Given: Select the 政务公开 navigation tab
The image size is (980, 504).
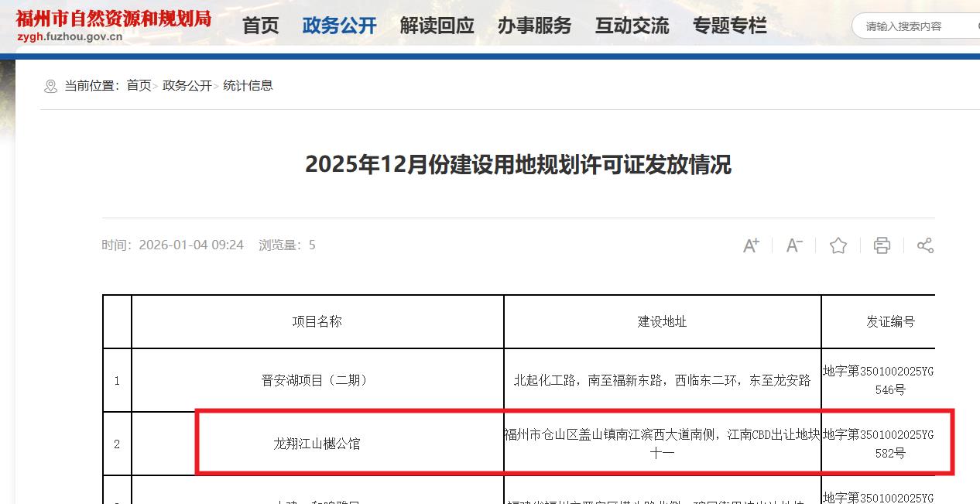Looking at the screenshot, I should tap(339, 26).
